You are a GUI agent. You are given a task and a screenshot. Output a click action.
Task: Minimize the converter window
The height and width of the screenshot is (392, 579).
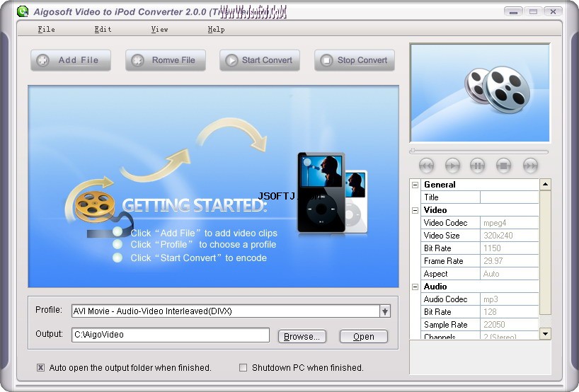513,12
